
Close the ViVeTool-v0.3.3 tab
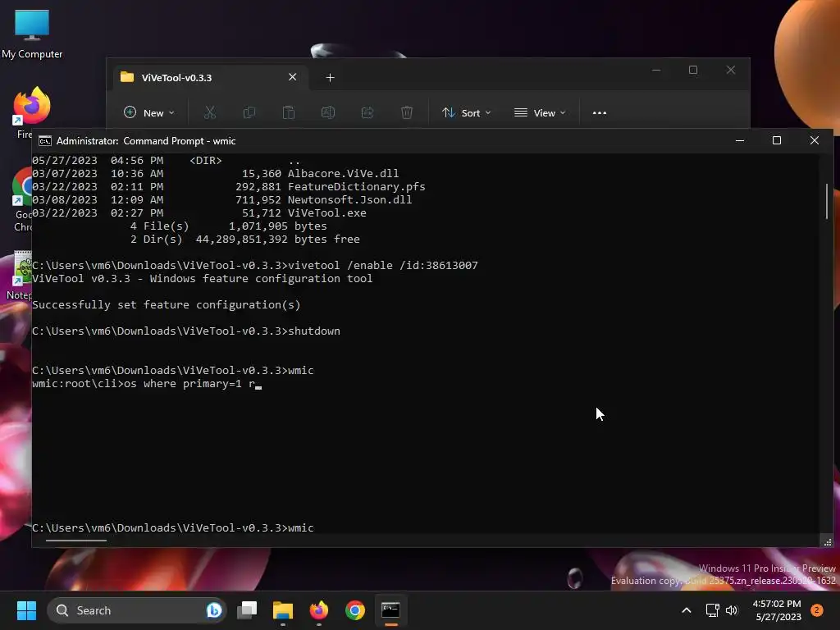[293, 77]
